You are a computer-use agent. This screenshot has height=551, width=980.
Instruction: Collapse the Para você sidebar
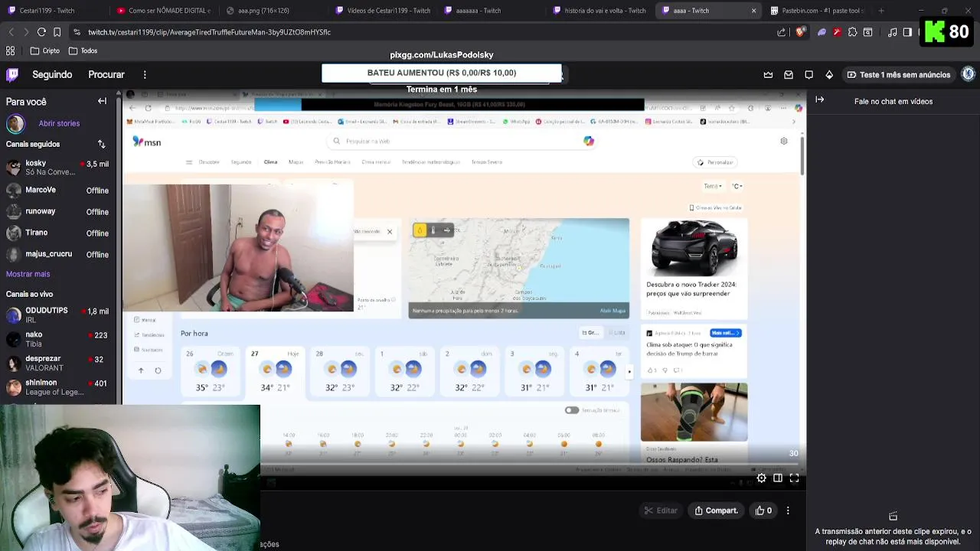point(102,101)
